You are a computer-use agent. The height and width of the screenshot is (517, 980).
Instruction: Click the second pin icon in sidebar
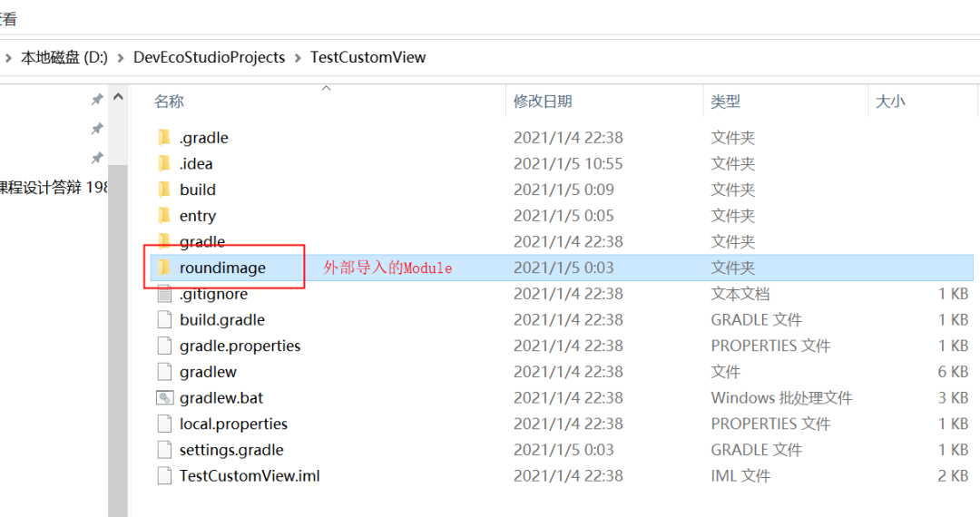tap(97, 129)
